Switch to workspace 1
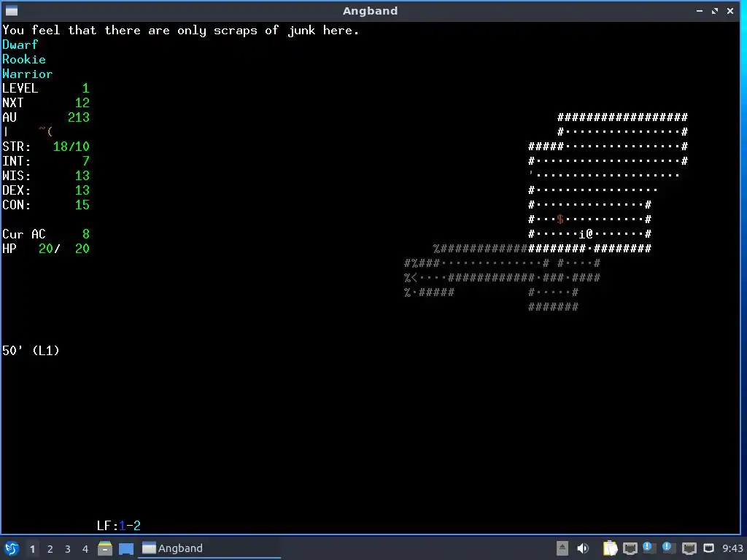The width and height of the screenshot is (747, 560). point(32,549)
